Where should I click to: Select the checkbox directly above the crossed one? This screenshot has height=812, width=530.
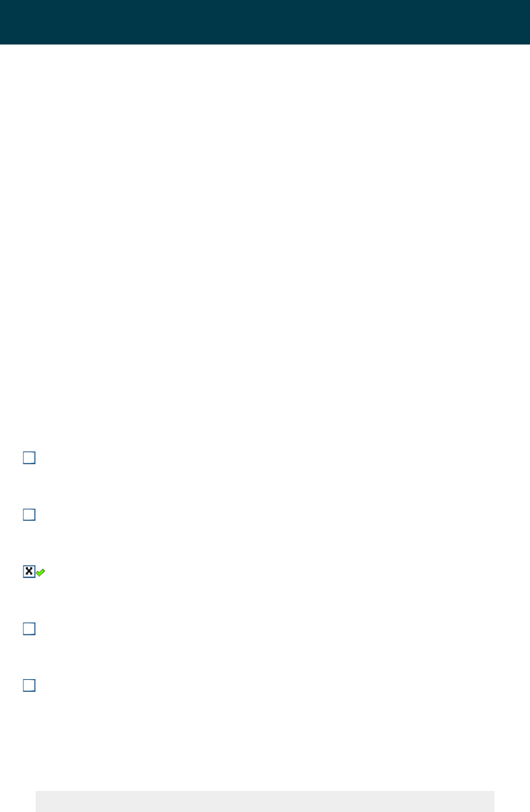click(x=29, y=514)
